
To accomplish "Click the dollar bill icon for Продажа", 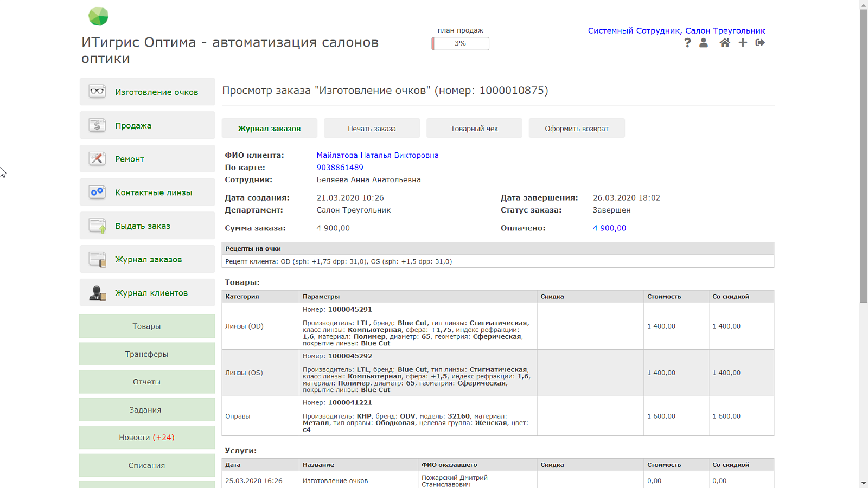I will click(97, 125).
